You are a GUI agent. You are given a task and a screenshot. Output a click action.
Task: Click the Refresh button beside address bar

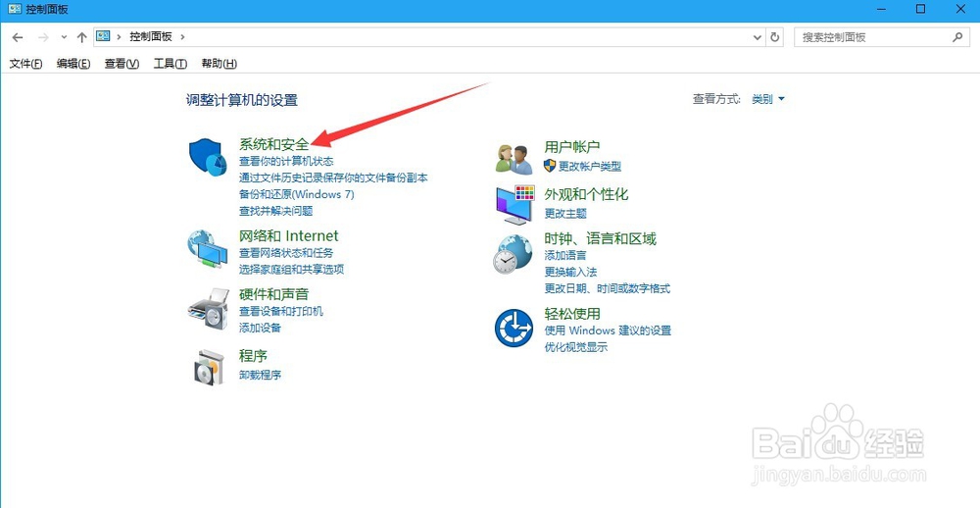[x=775, y=37]
